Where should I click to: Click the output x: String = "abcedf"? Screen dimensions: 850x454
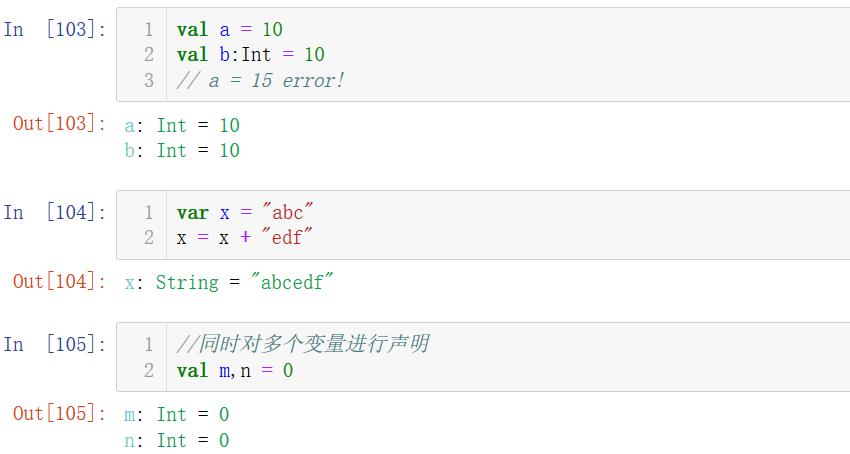click(229, 283)
